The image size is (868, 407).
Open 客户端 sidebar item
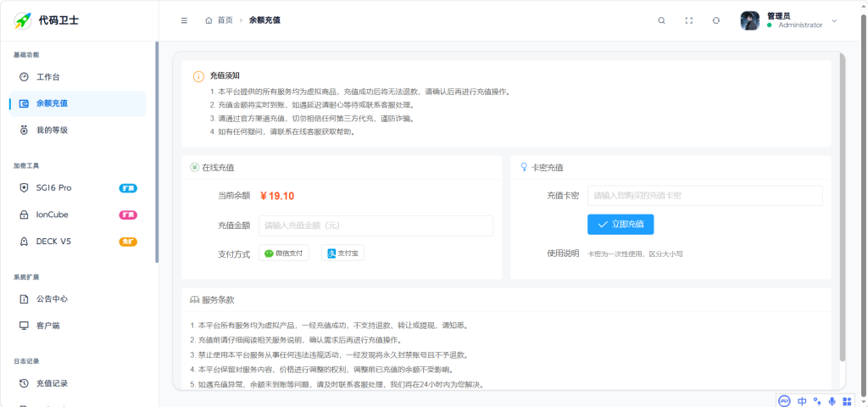pos(77,326)
